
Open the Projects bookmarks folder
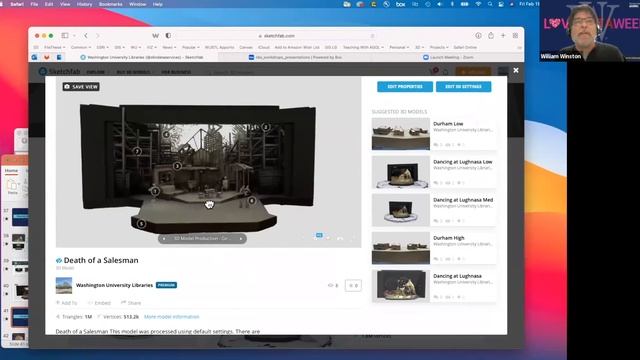[x=439, y=47]
